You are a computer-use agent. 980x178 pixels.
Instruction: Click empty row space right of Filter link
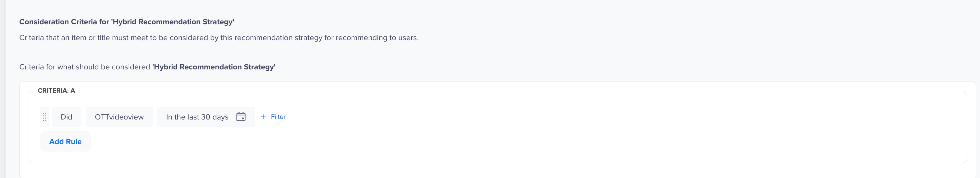[x=609, y=117]
